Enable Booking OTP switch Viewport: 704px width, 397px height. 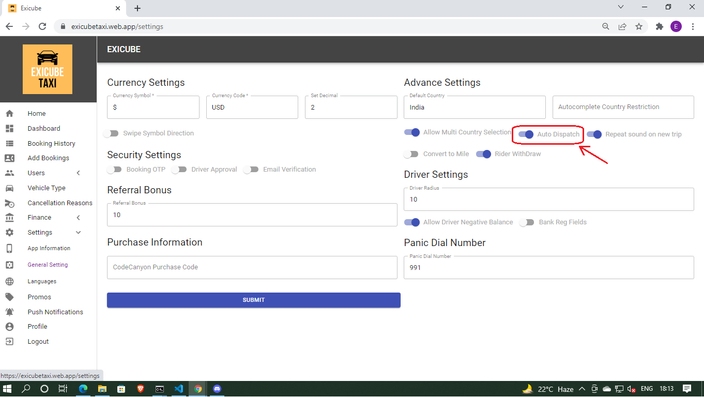(114, 169)
